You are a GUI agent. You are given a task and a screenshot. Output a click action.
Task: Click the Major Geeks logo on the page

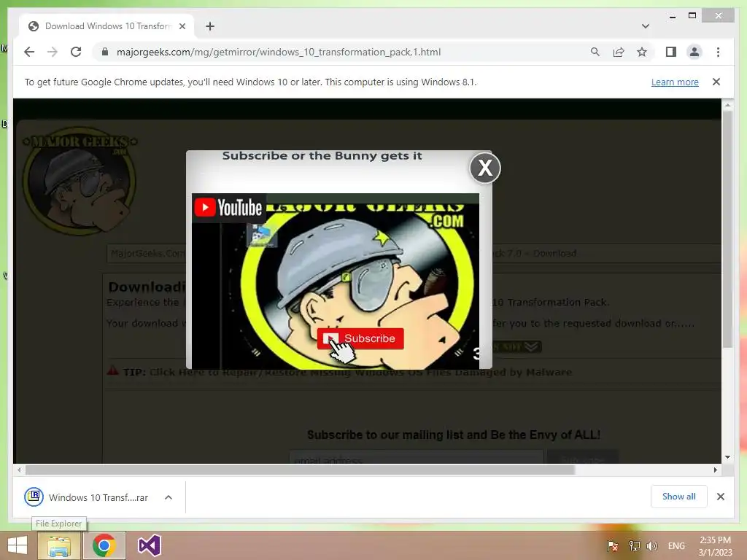(80, 181)
